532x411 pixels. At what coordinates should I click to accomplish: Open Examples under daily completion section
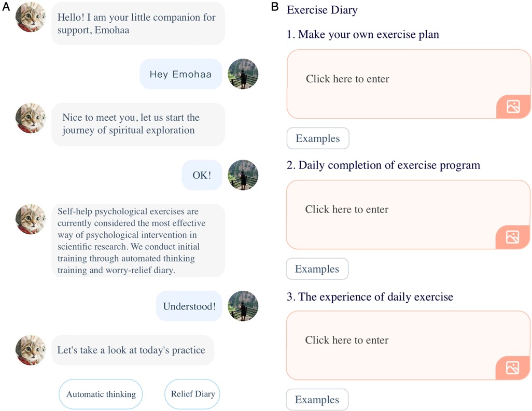[x=317, y=269]
